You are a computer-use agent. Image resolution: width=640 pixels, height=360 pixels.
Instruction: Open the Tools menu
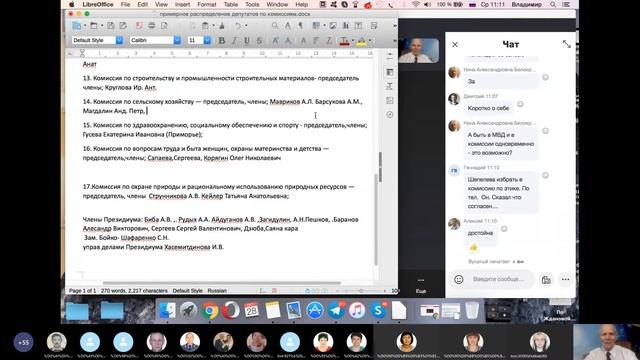click(252, 4)
